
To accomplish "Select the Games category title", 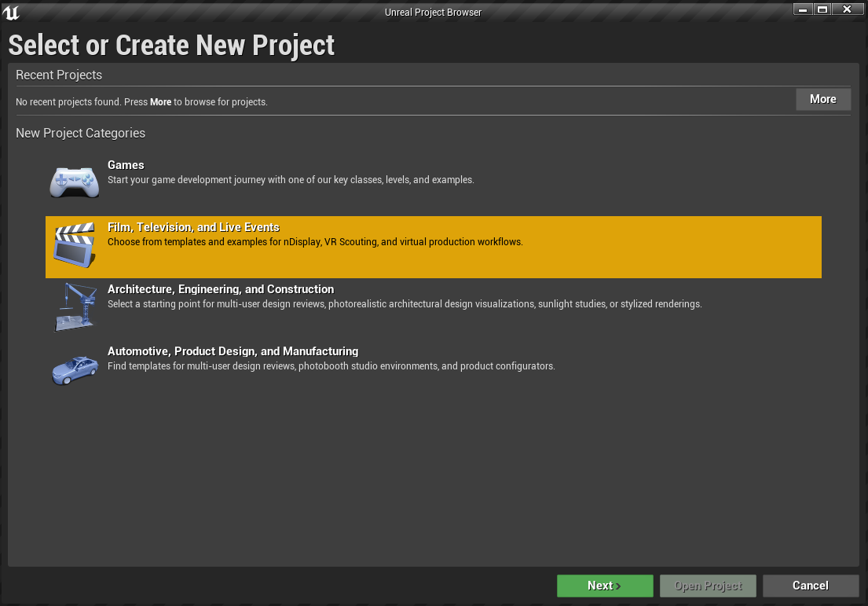I will pos(126,165).
